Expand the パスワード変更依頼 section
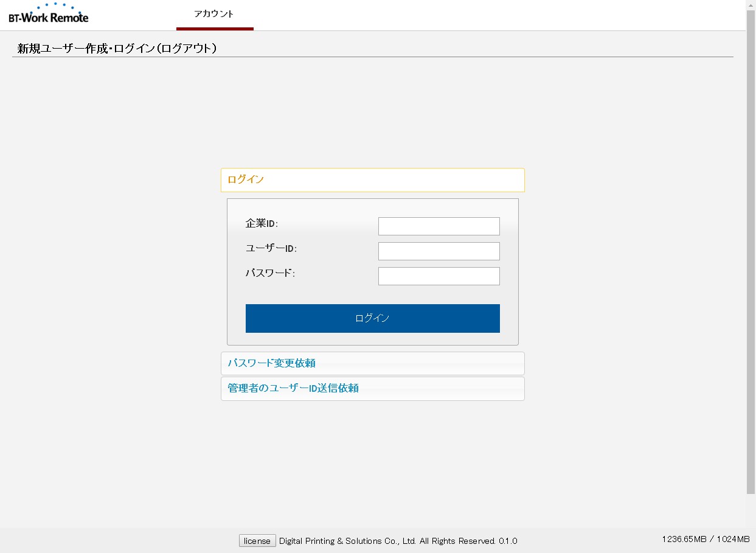 (372, 363)
